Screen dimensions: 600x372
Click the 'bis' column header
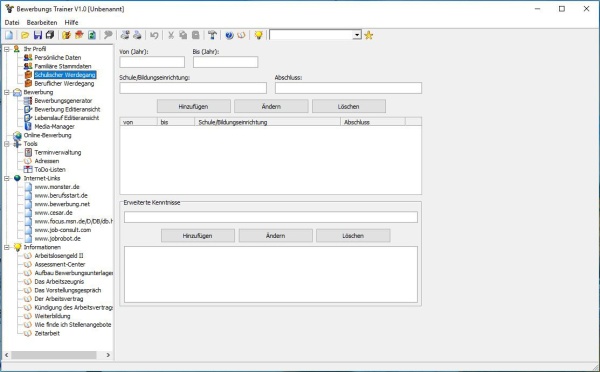click(176, 122)
